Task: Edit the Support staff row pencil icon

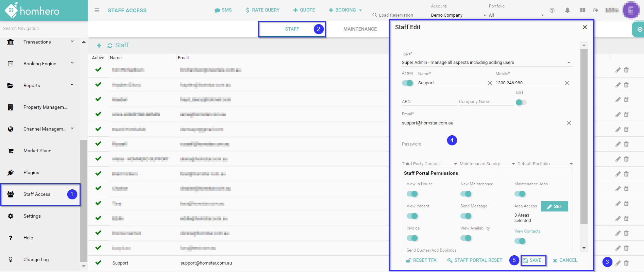Action: 618,263
